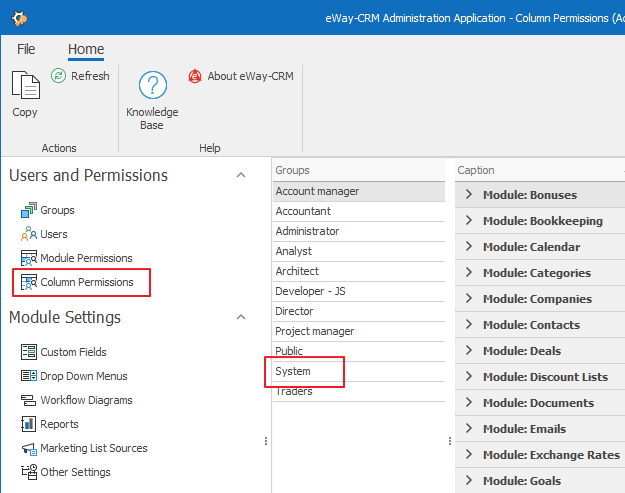Image resolution: width=625 pixels, height=493 pixels.
Task: Expand Module: Discount Lists row
Action: (469, 376)
